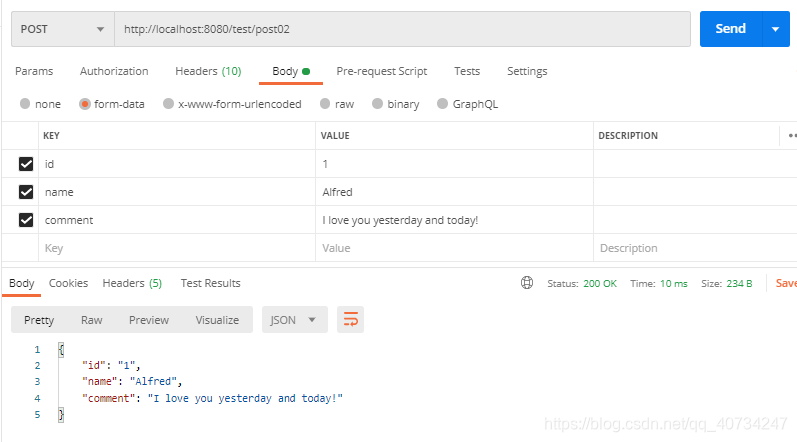Click the '200 OK' status text
The image size is (797, 442).
600,283
